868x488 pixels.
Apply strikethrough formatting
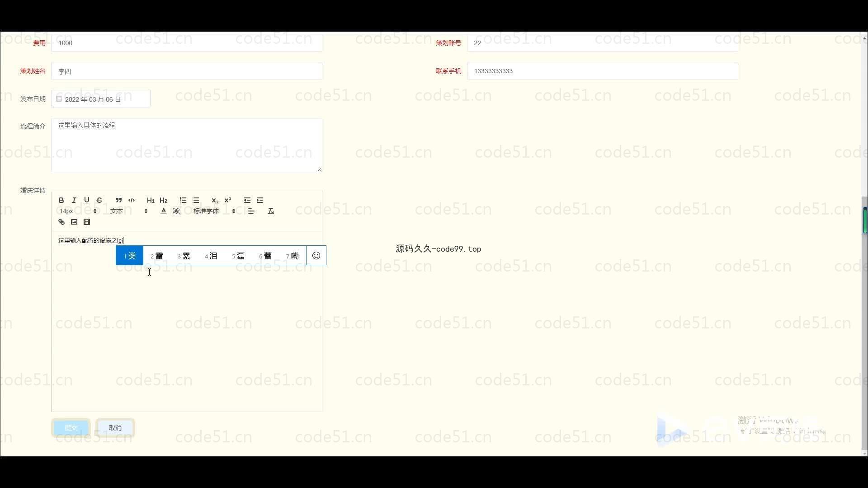99,200
